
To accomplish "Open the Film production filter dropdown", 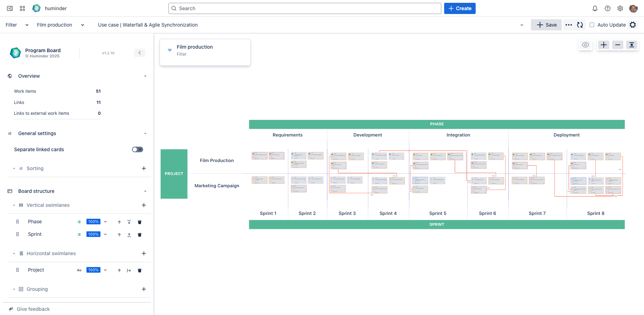I will [83, 25].
